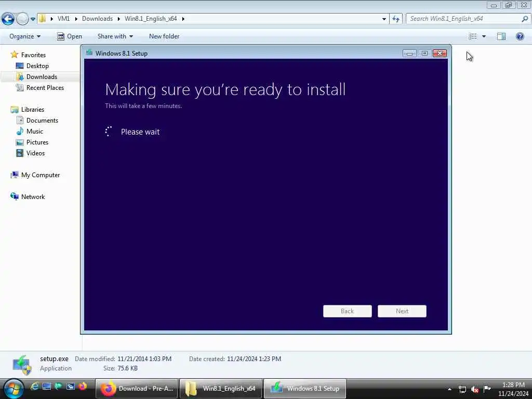Image resolution: width=532 pixels, height=399 pixels.
Task: Click the taskbar clock 1:28 PM
Action: point(513,385)
